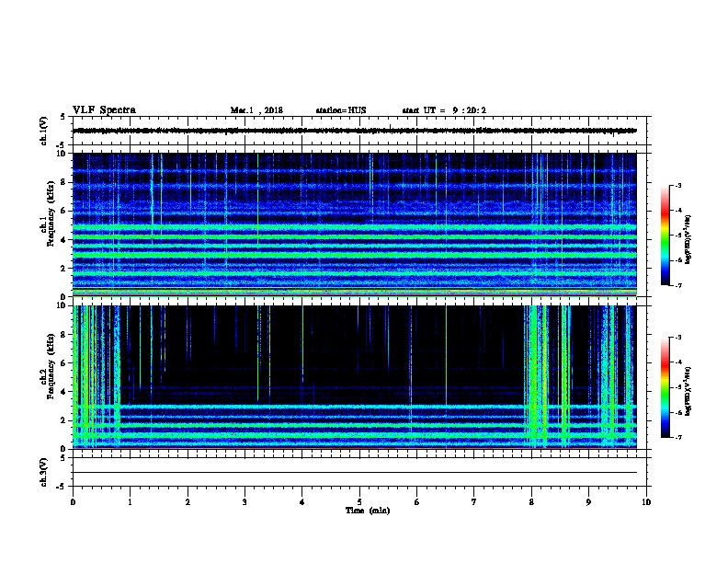Click time axis tick label "7"

(474, 502)
